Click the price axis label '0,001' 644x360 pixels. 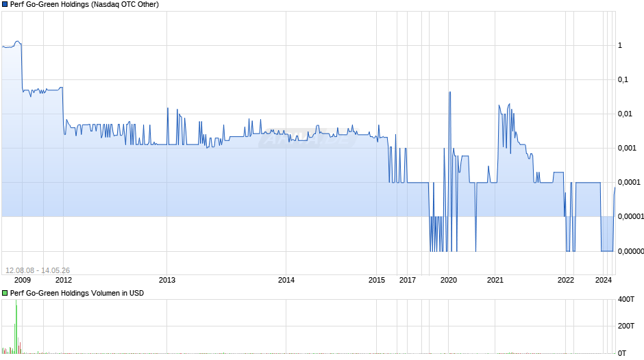tap(627, 149)
